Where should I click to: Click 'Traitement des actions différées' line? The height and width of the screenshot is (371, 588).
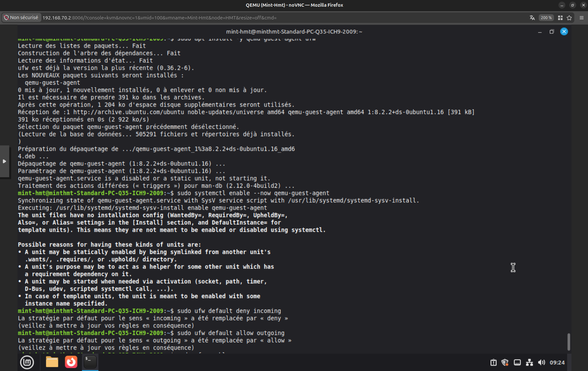(x=156, y=186)
